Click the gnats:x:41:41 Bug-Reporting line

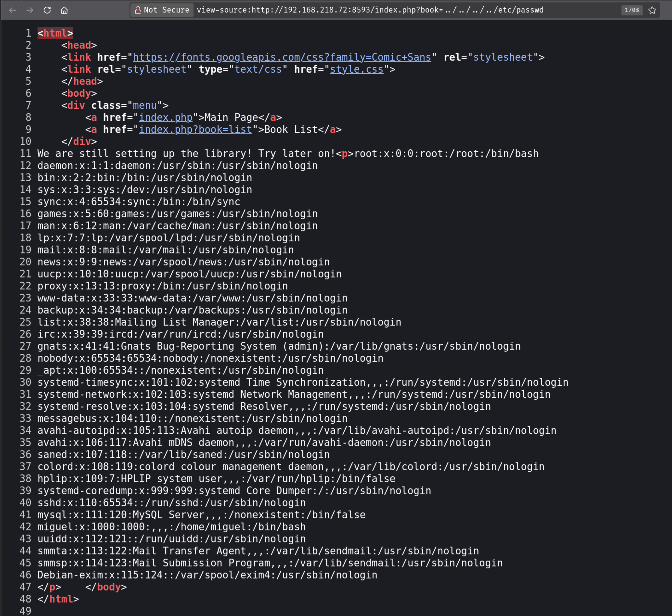click(279, 346)
